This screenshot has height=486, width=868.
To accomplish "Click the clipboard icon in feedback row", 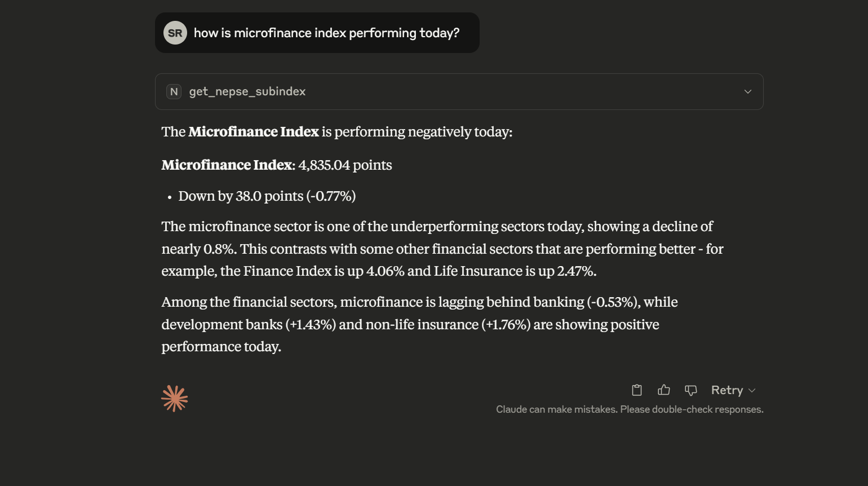I will click(636, 390).
